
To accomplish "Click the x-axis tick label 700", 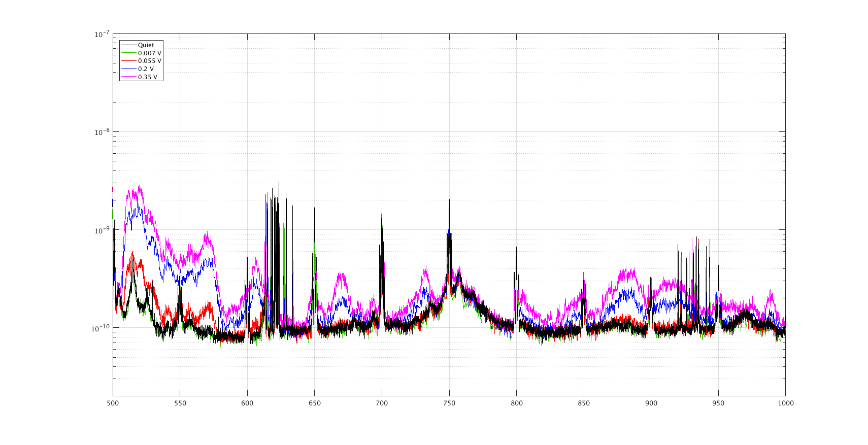I will [382, 403].
